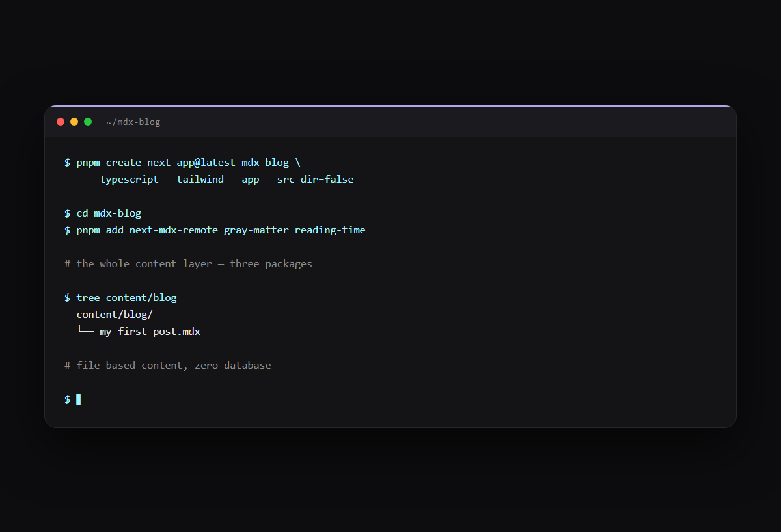Click the comment 'the whole content layer — three packages'
The image size is (781, 532).
188,263
